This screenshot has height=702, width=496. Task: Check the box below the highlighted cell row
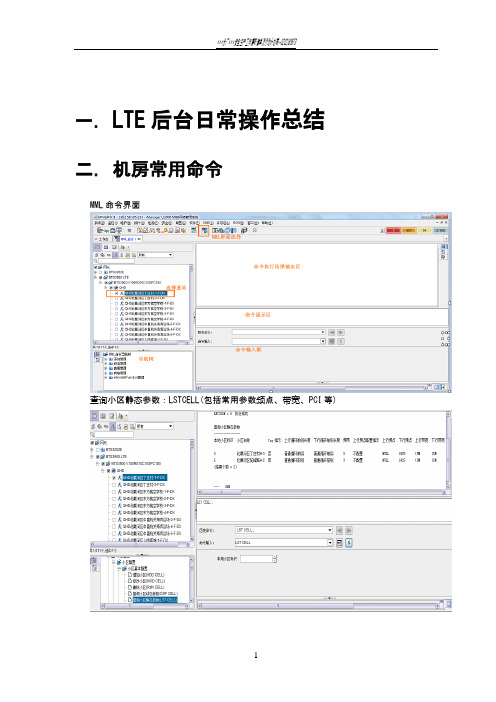tap(114, 485)
